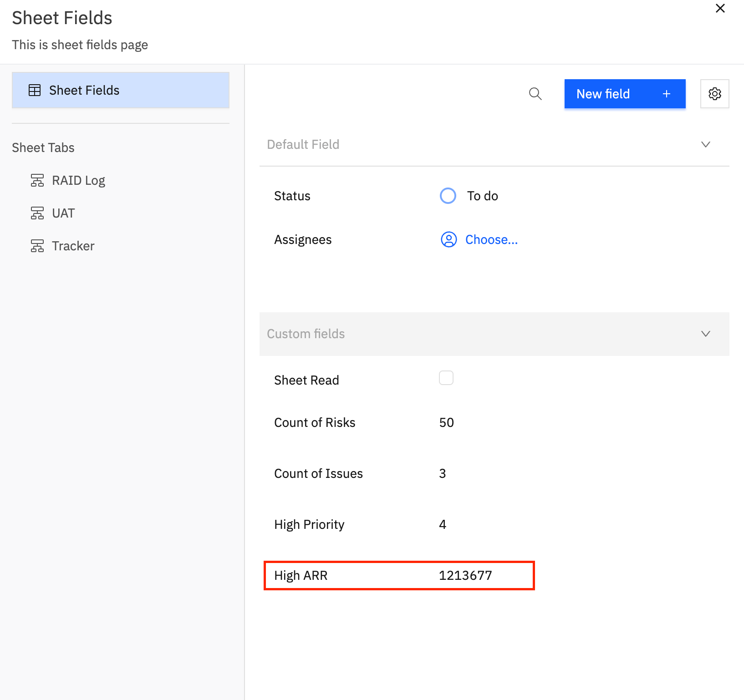This screenshot has height=700, width=744.
Task: Toggle the Sheet Read checkbox
Action: click(446, 378)
